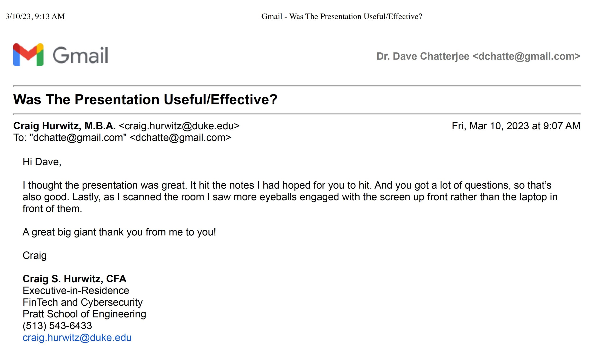The height and width of the screenshot is (364, 608).
Task: Click the page title Gmail - Was The Presentation
Action: [x=342, y=16]
